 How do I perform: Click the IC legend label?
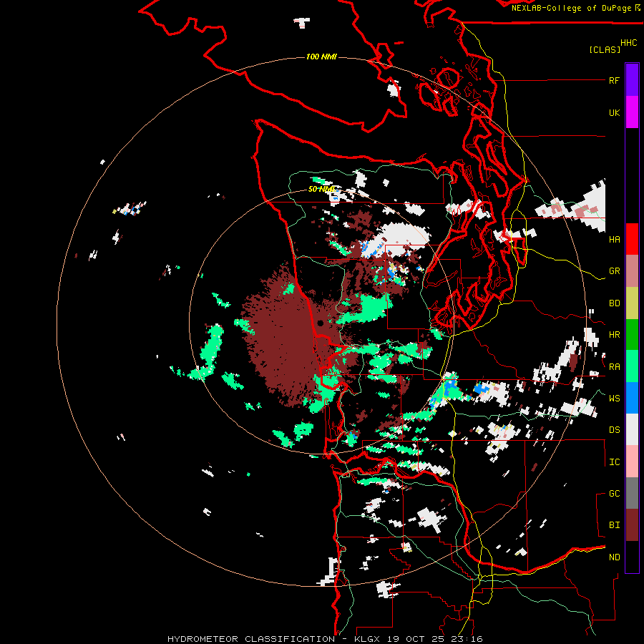[x=614, y=462]
